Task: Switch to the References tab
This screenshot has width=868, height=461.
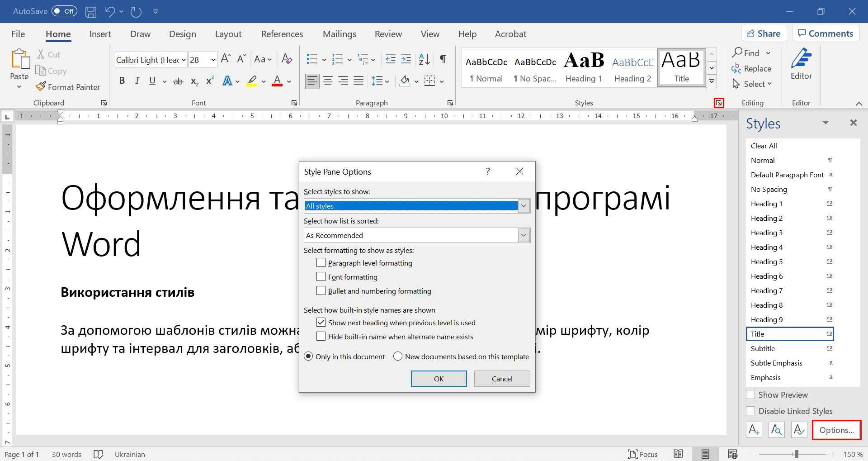Action: (x=282, y=33)
